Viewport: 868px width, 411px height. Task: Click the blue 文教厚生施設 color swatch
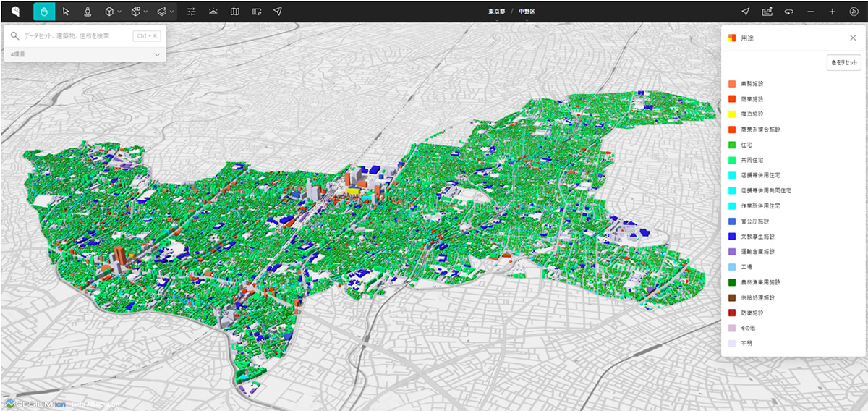pos(732,237)
